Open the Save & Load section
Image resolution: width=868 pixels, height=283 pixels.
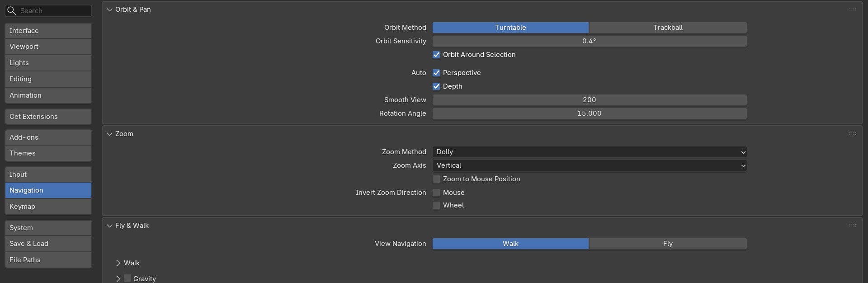pyautogui.click(x=48, y=244)
